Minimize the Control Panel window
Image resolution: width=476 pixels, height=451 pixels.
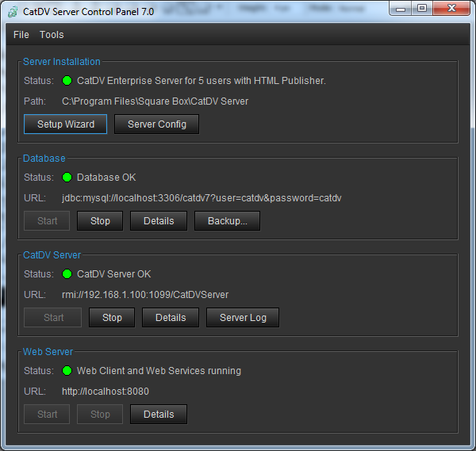point(401,8)
